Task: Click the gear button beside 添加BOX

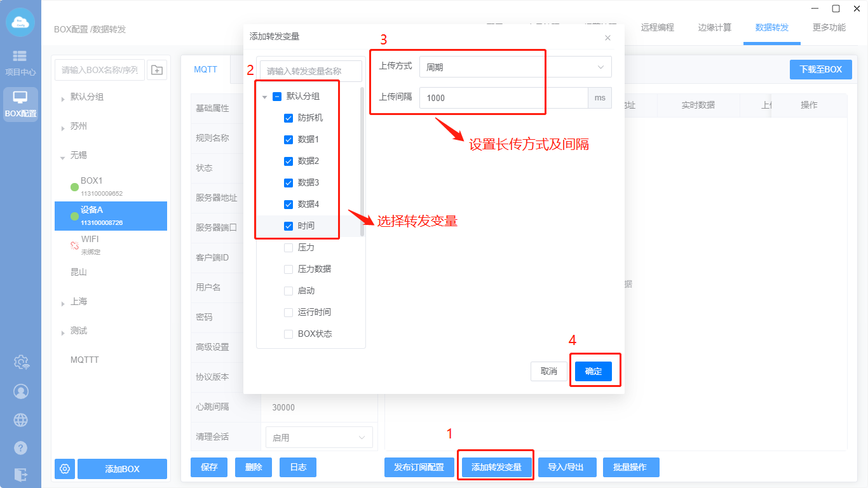Action: click(x=65, y=469)
